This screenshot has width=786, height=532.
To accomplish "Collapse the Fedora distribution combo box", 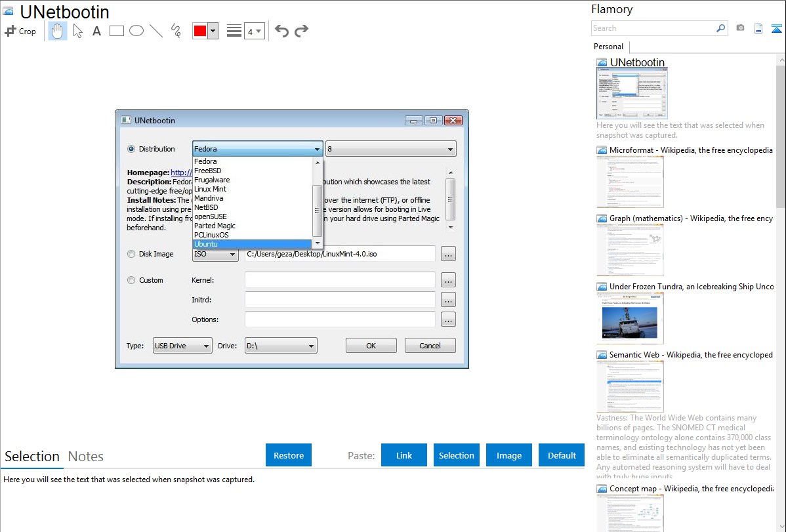I will (258, 149).
